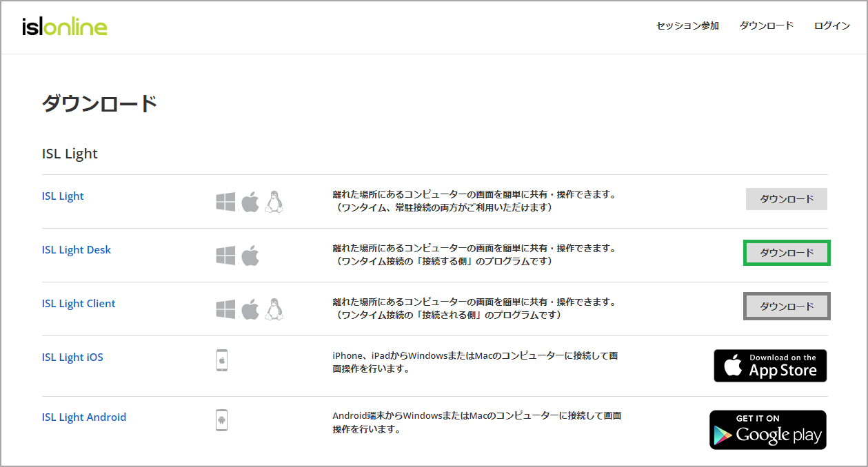Click the Apple icon in ISL Light Desk row
This screenshot has width=868, height=467.
click(x=250, y=255)
